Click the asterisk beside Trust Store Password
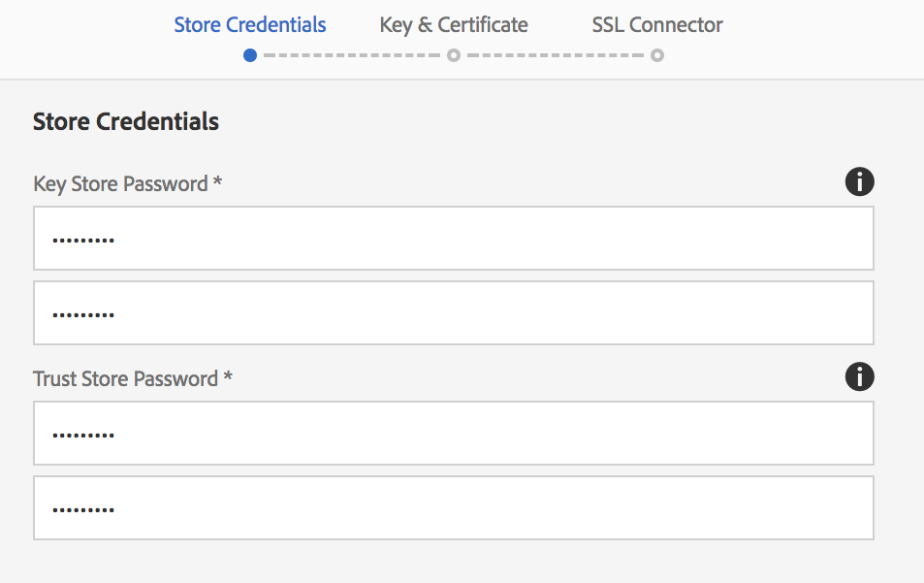Viewport: 924px width, 583px height. (x=228, y=375)
